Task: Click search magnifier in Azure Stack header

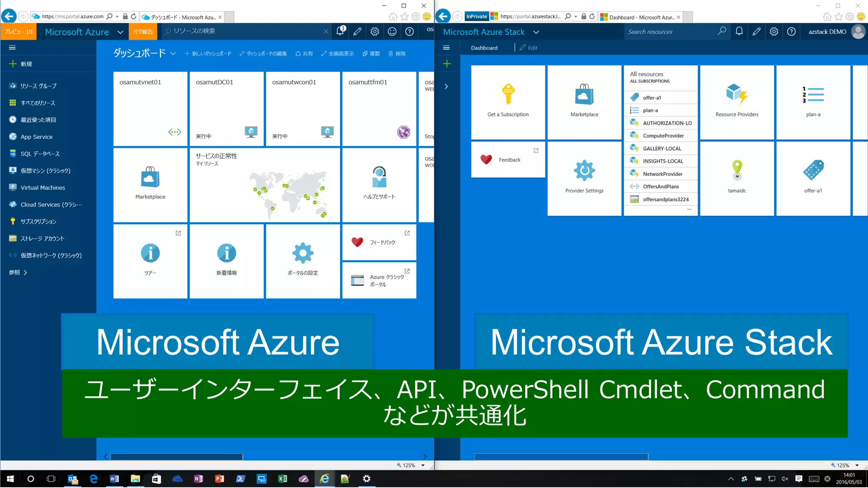Action: point(722,31)
